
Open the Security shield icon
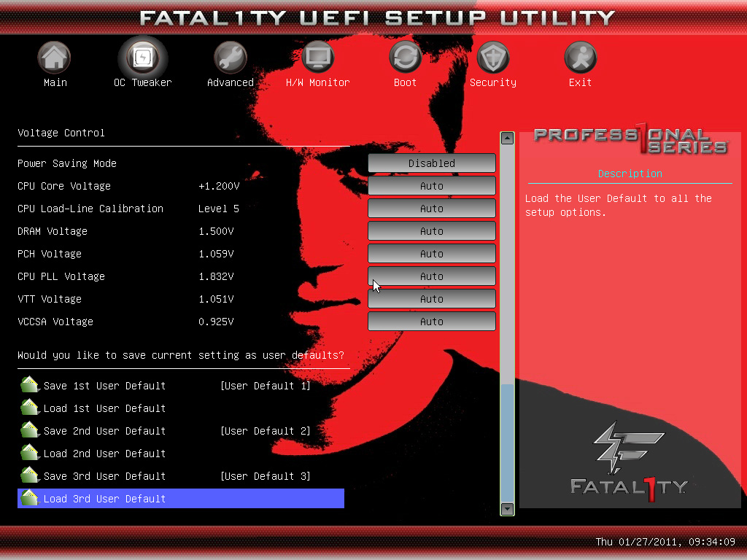[x=493, y=57]
